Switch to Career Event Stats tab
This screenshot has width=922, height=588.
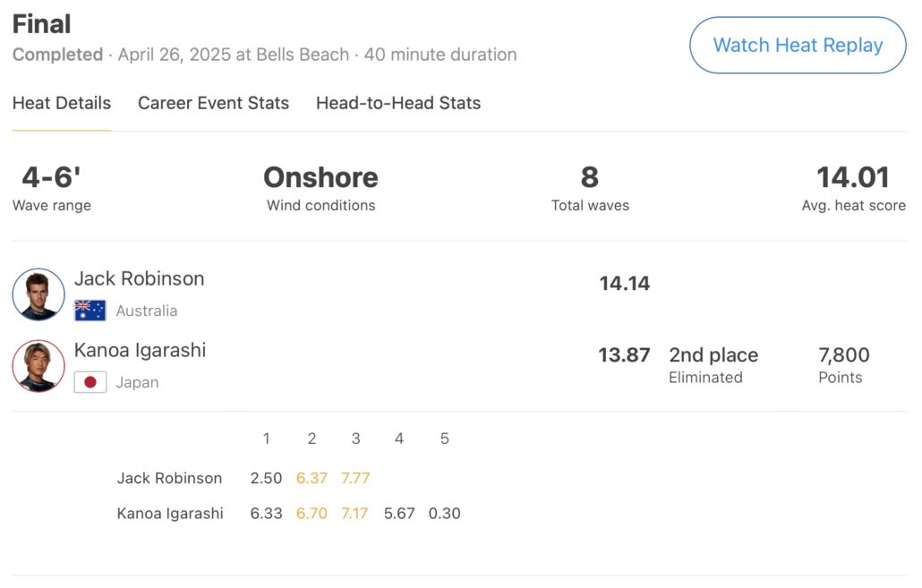click(x=213, y=103)
